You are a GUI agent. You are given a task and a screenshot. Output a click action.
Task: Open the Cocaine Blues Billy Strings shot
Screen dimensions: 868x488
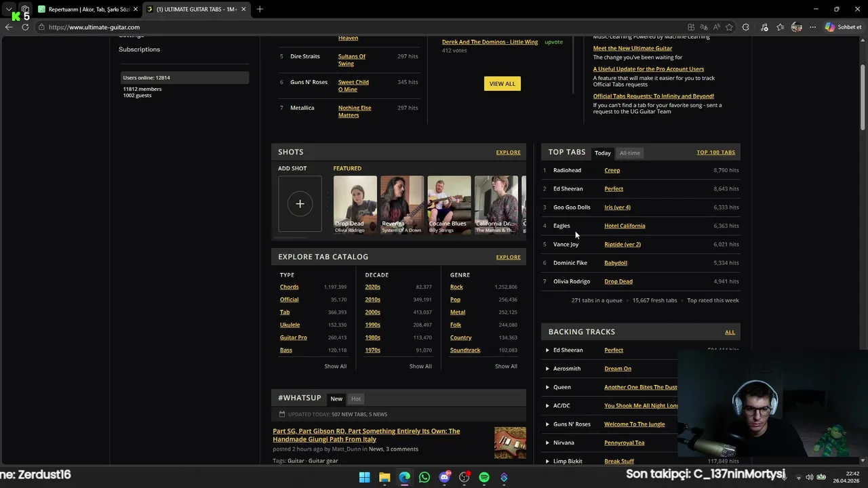coord(449,205)
